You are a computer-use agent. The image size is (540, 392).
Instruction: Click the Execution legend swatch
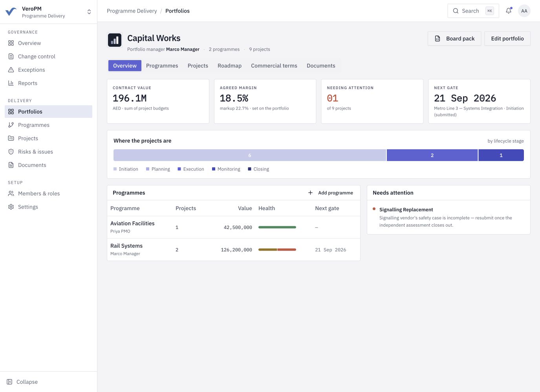(x=179, y=169)
